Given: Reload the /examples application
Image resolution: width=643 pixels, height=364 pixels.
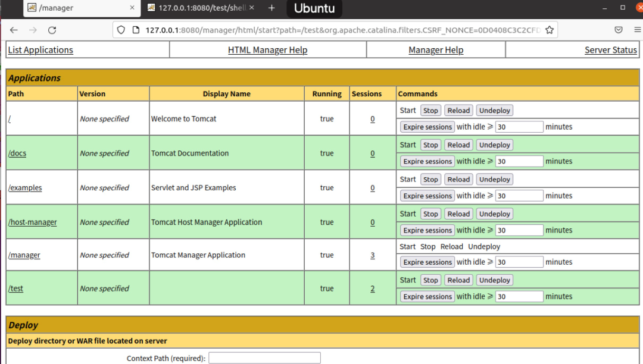Looking at the screenshot, I should (458, 180).
